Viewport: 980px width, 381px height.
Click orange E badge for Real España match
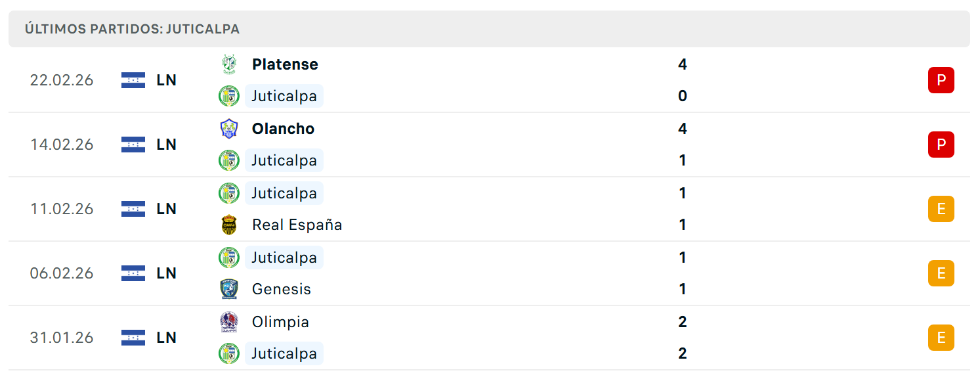click(941, 209)
